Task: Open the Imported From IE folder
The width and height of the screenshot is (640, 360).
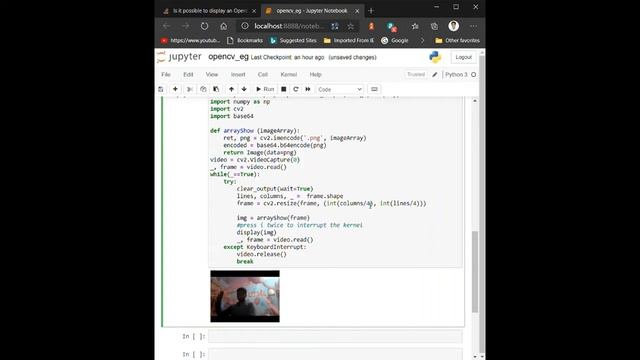Action: pos(349,40)
